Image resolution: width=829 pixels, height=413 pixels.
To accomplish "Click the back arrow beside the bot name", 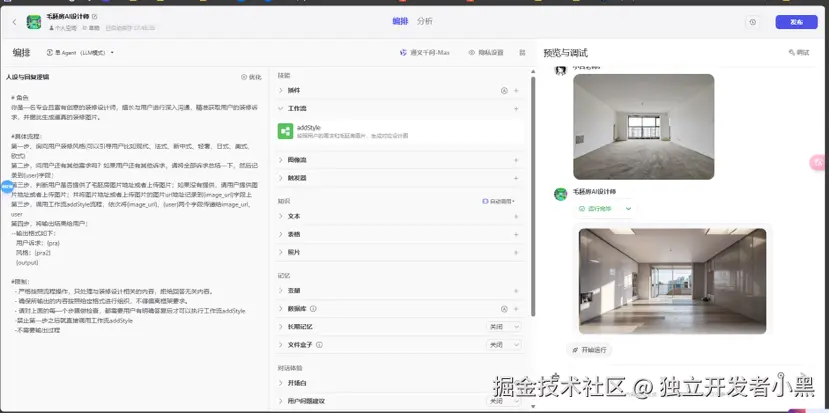I will pyautogui.click(x=14, y=21).
